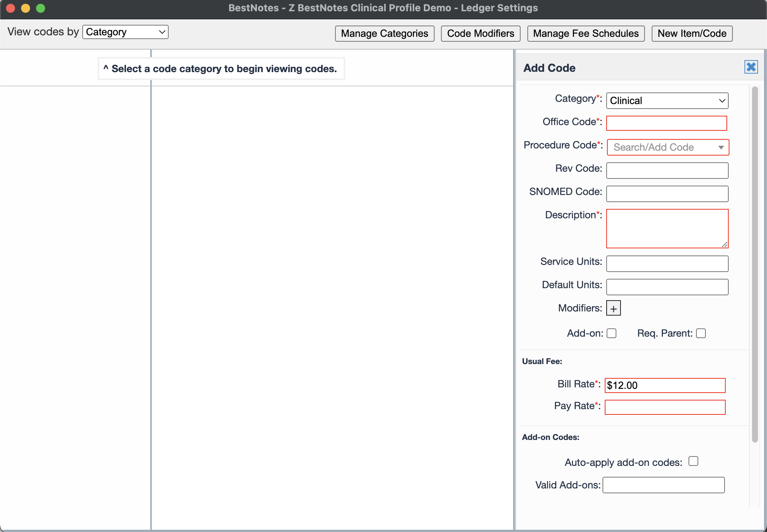Image resolution: width=767 pixels, height=532 pixels.
Task: Click the plus icon to add Modifiers
Action: click(613, 308)
